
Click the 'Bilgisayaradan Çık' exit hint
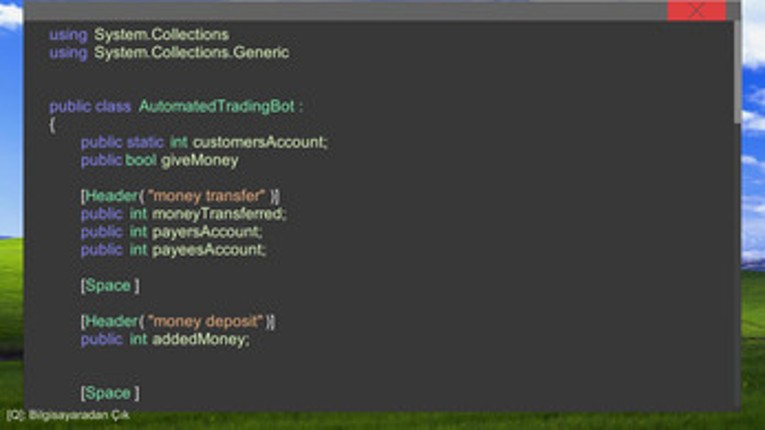tap(68, 414)
